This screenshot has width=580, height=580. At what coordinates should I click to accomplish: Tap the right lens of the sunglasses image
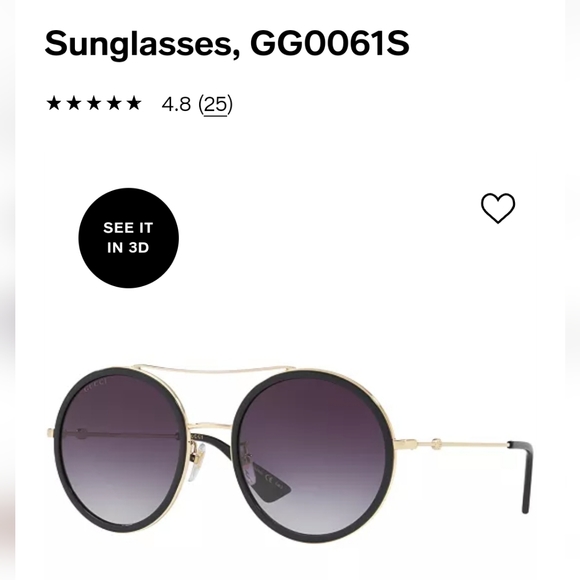(314, 455)
